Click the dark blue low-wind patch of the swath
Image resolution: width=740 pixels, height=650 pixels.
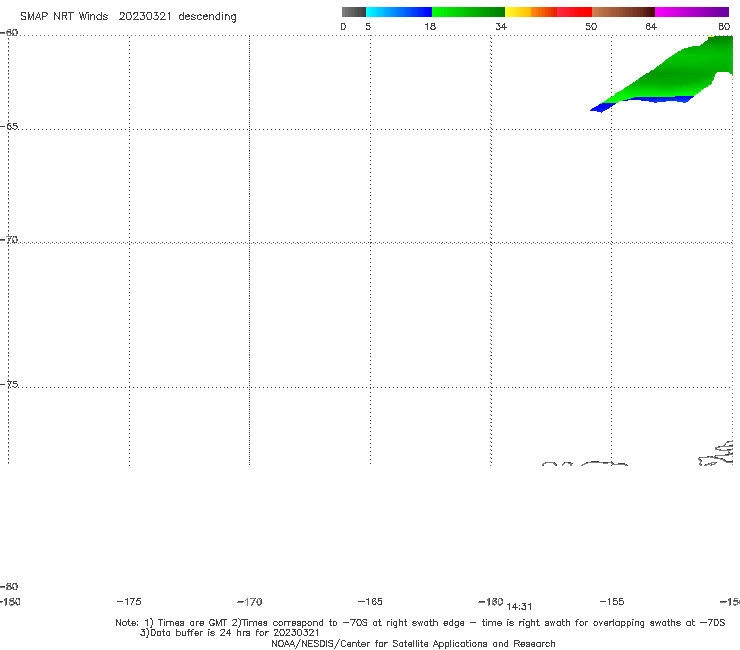click(602, 108)
